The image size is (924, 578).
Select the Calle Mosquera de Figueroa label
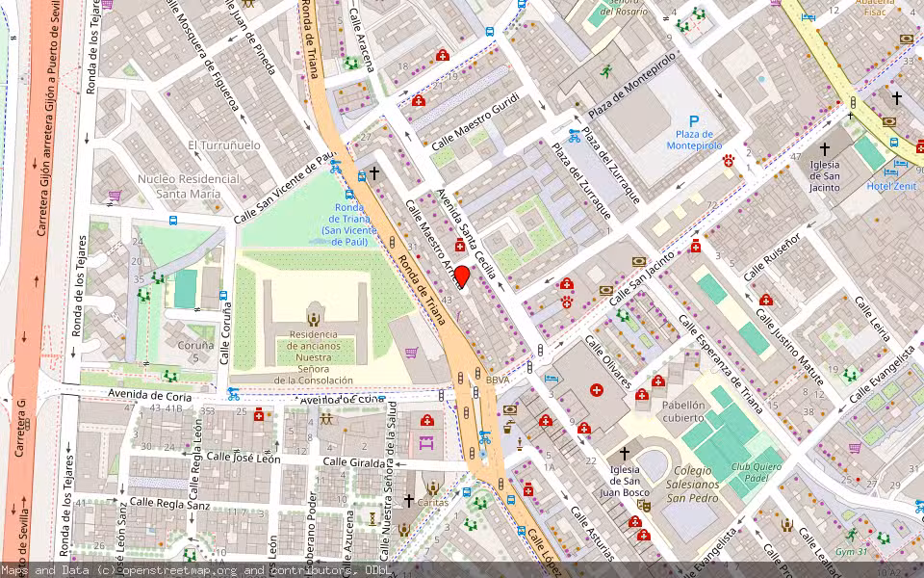pos(203,56)
